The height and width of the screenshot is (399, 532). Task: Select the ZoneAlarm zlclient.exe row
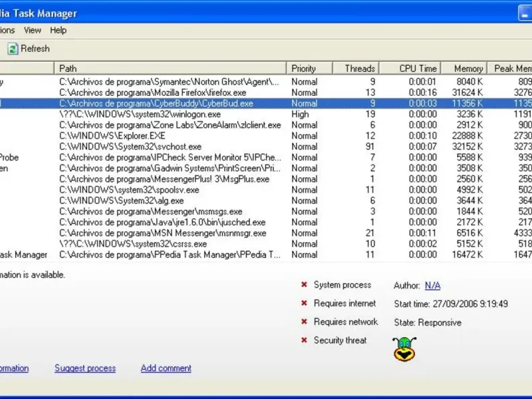pos(266,125)
